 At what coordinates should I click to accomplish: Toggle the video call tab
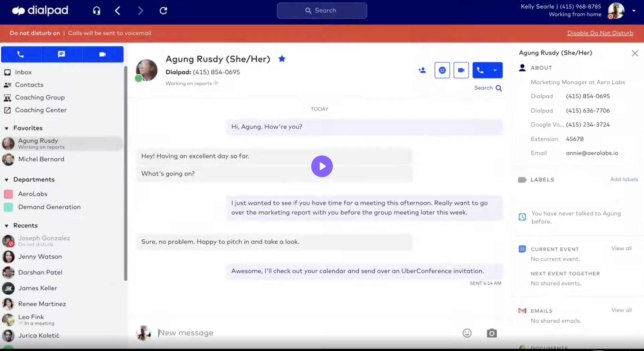coord(102,53)
